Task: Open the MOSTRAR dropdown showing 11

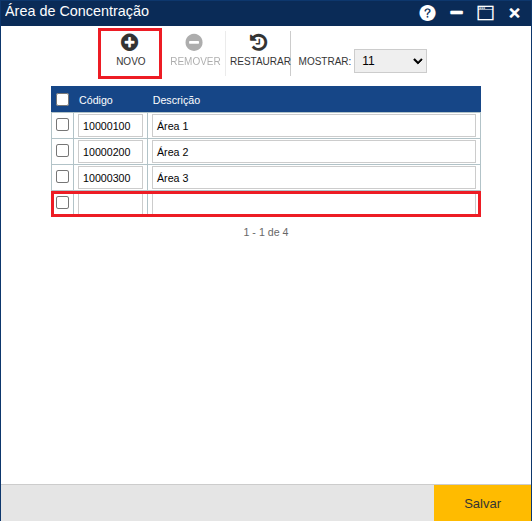Action: (x=390, y=61)
